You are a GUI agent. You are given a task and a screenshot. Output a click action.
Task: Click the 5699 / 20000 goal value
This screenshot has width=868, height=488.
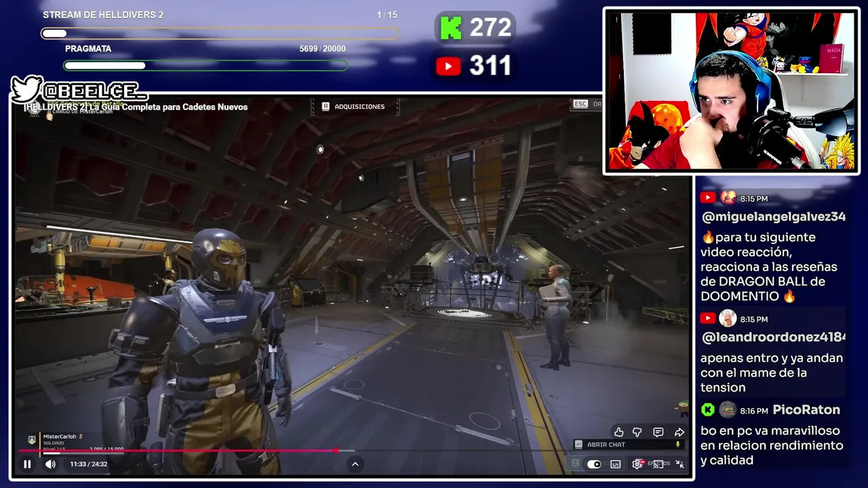pos(322,49)
